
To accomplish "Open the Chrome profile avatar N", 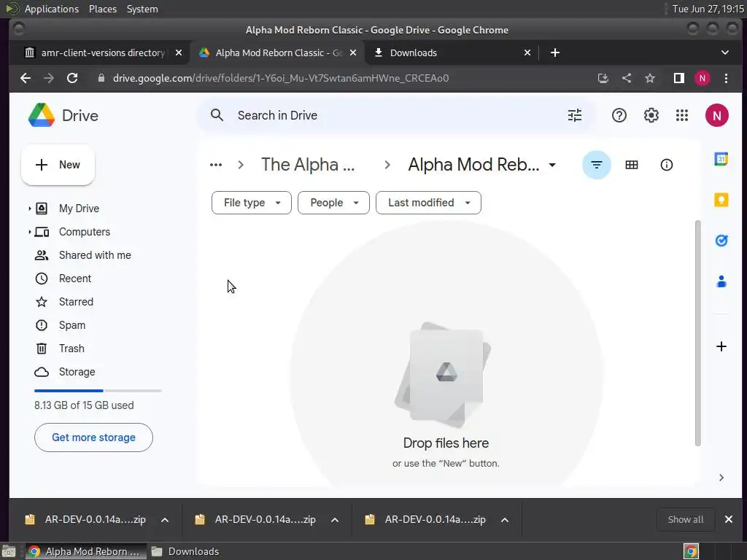I will point(703,78).
